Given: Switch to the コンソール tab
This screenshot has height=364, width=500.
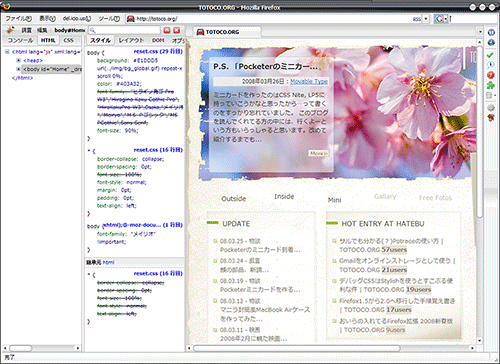Looking at the screenshot, I should [20, 40].
